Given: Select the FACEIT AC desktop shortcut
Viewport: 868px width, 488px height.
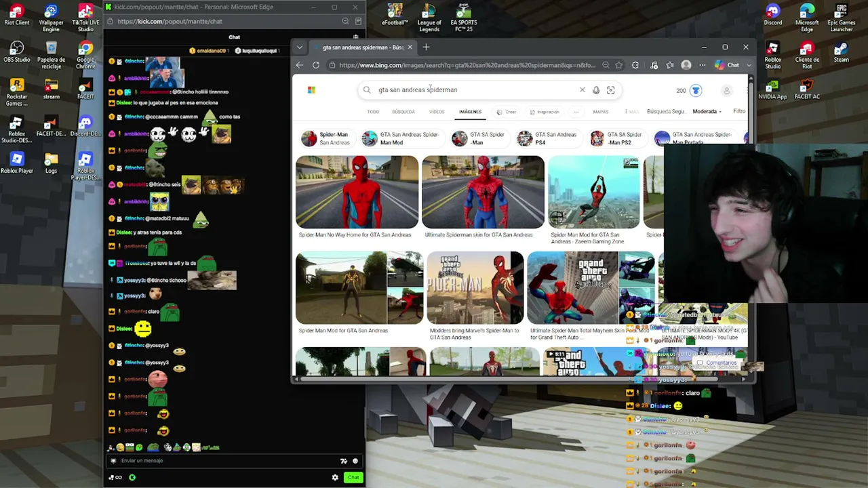Looking at the screenshot, I should (807, 89).
